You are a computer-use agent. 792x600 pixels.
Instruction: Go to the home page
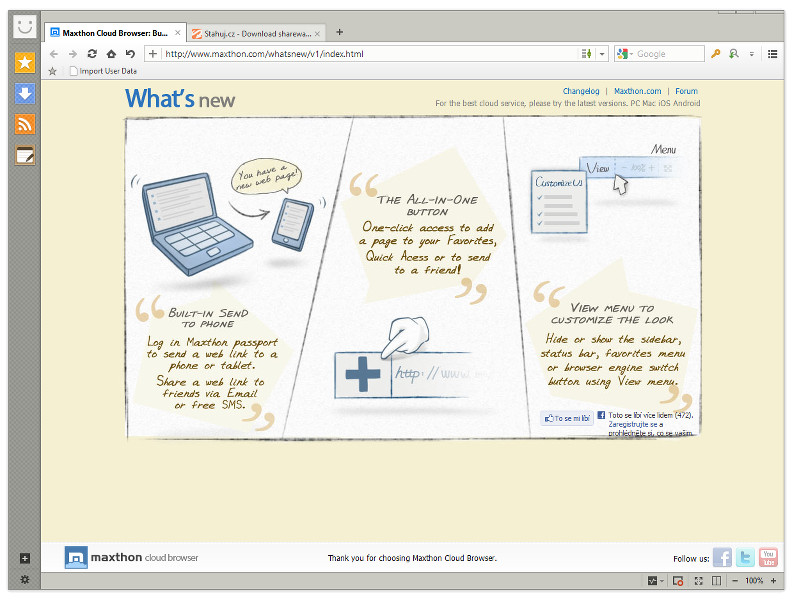coord(111,54)
